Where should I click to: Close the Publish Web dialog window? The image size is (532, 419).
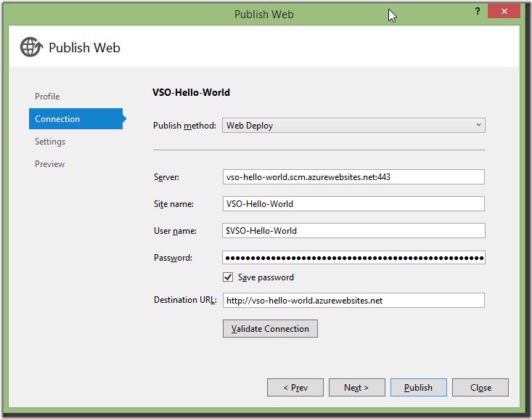coord(504,11)
